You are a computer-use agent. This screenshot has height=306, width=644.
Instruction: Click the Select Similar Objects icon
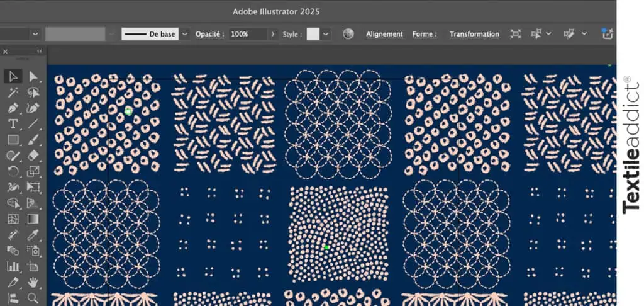click(536, 34)
